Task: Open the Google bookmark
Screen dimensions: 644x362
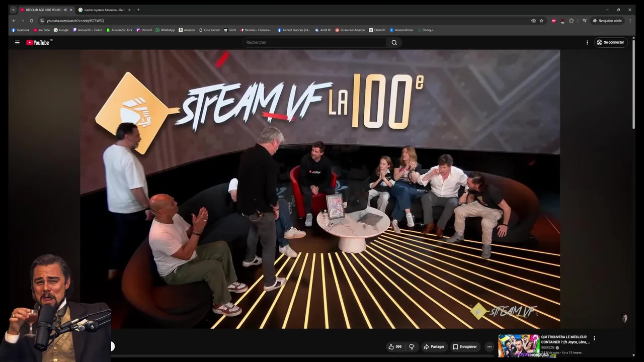Action: 61,30
